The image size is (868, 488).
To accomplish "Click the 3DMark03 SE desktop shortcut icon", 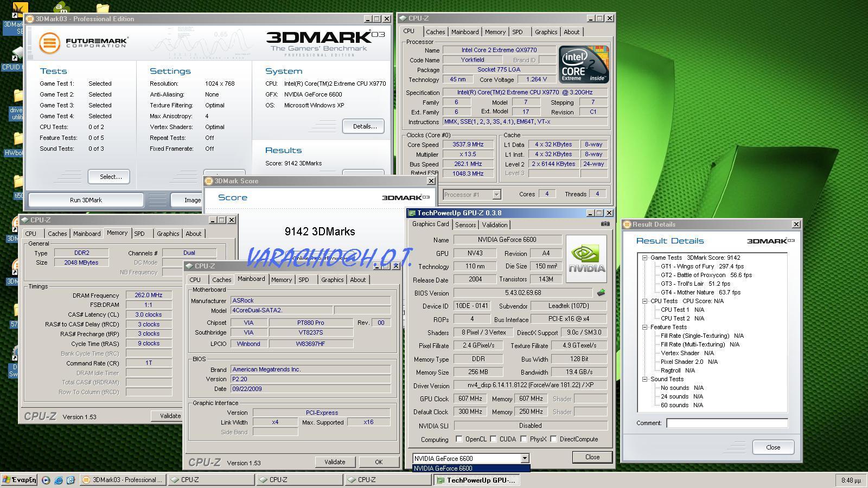I will (20, 11).
